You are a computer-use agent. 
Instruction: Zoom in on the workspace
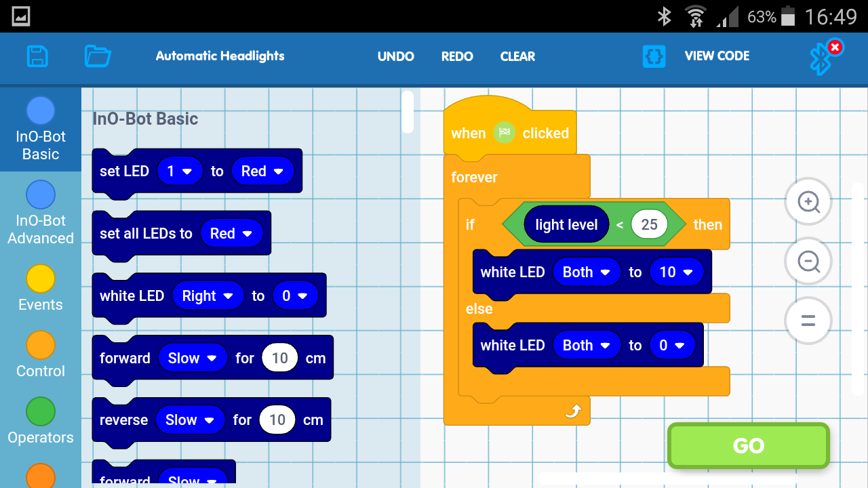pos(808,201)
